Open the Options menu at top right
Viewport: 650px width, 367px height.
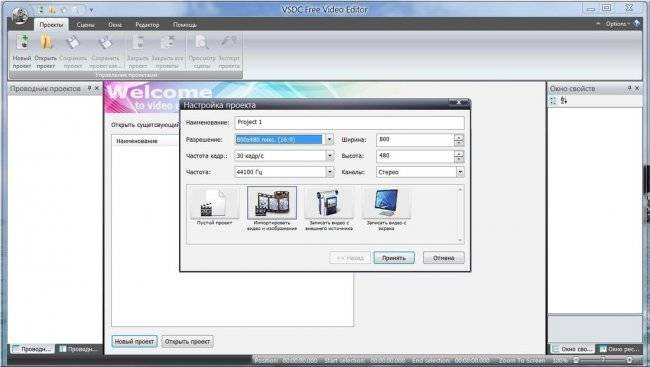(x=617, y=24)
